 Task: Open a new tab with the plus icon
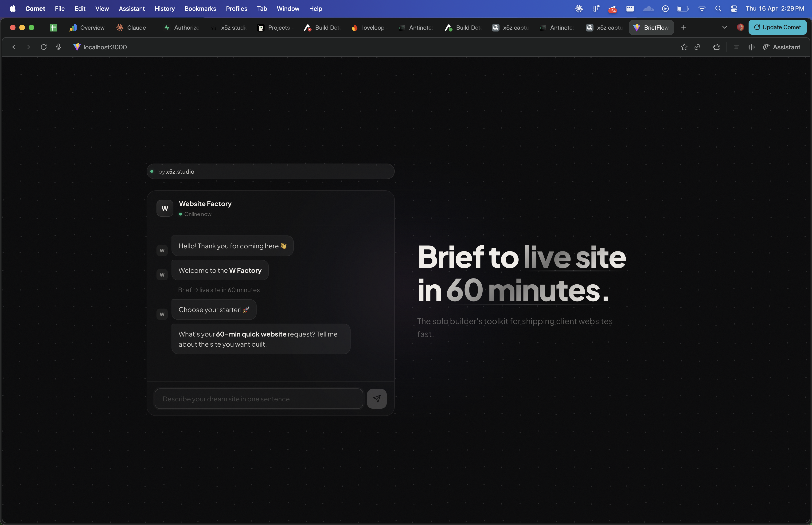pyautogui.click(x=683, y=27)
